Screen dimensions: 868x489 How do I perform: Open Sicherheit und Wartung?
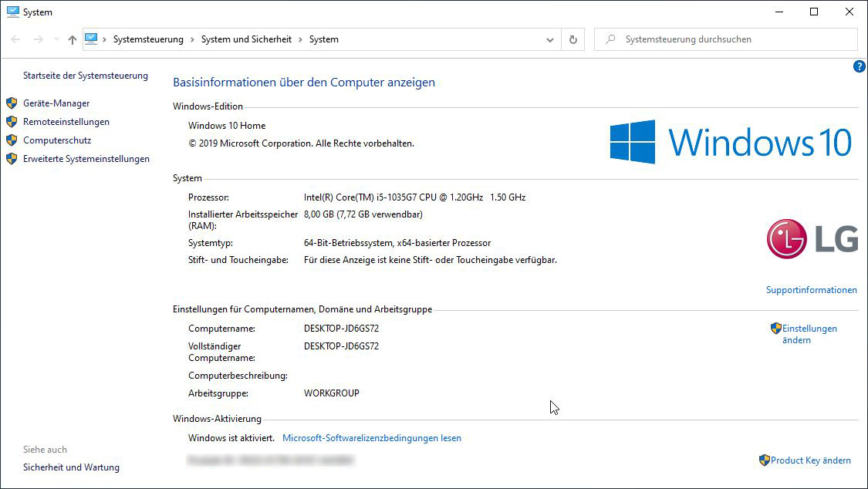(72, 467)
